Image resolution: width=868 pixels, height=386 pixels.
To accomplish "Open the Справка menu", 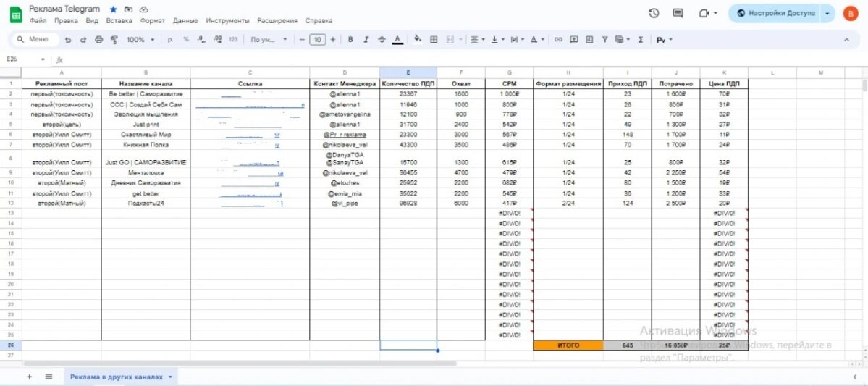I will 319,20.
